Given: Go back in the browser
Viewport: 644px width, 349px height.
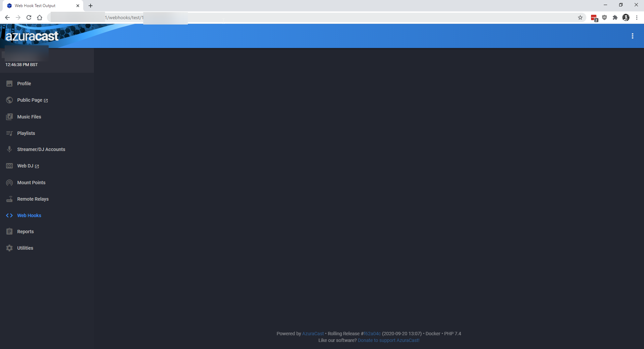Looking at the screenshot, I should tap(7, 17).
